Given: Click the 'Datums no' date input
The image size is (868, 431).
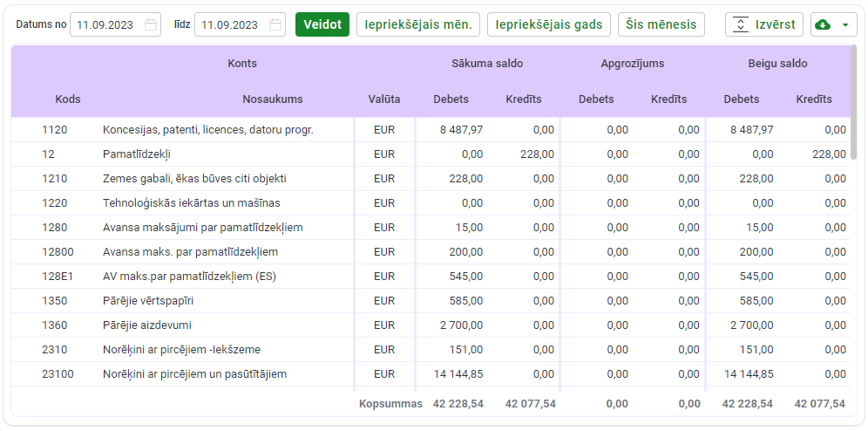Looking at the screenshot, I should point(105,25).
